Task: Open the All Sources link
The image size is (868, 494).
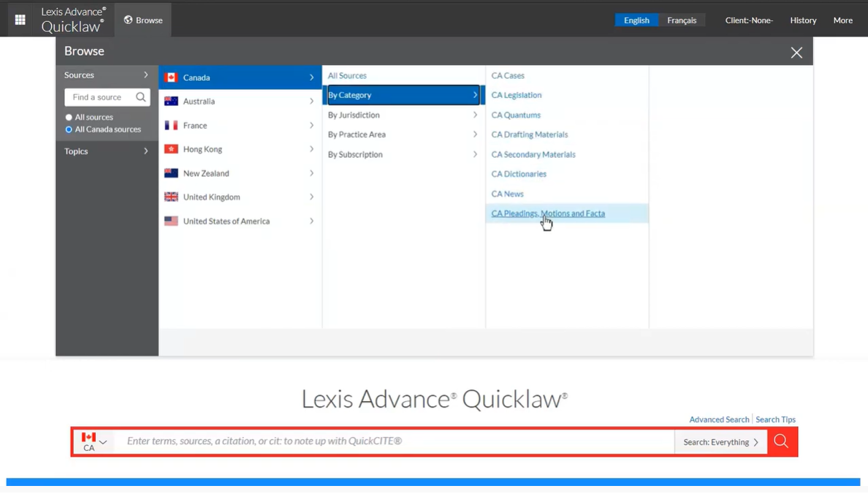Action: (x=347, y=75)
